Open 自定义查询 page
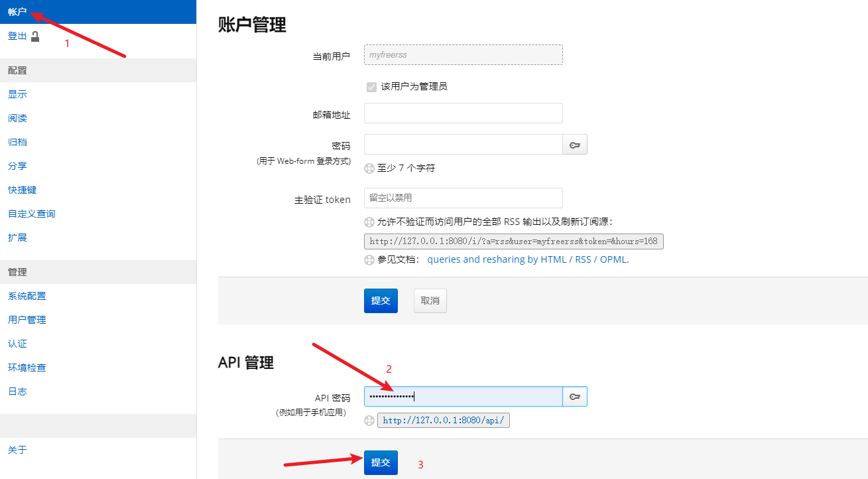The width and height of the screenshot is (868, 479). tap(32, 214)
